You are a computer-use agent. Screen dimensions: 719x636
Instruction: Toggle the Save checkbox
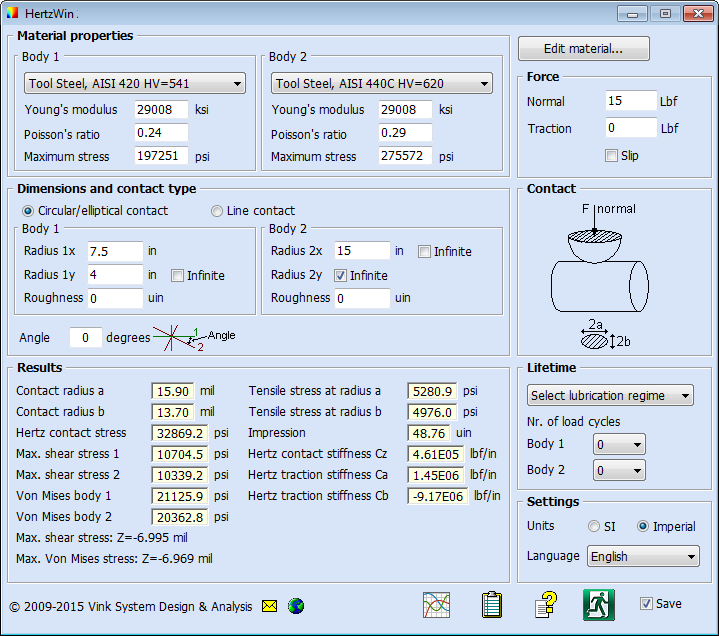click(646, 604)
